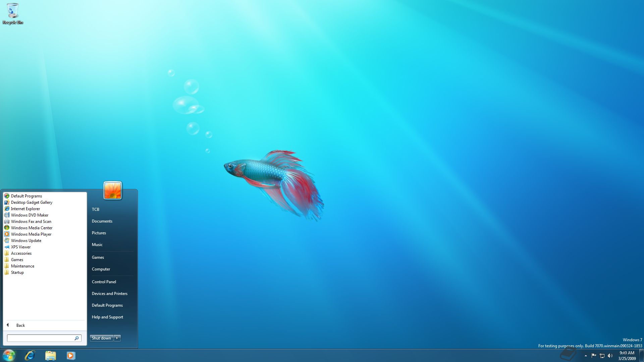Click the Windows Media Center icon
Screen dimensions: 644x362
tap(7, 228)
